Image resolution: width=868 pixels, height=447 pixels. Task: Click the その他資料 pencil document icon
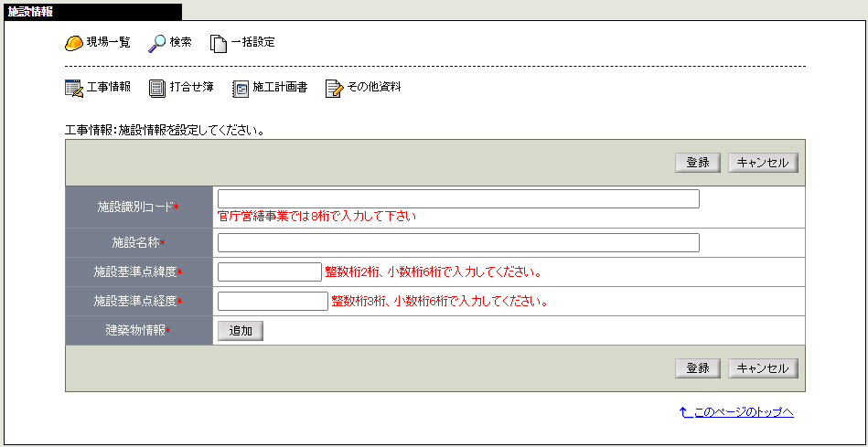tap(335, 89)
